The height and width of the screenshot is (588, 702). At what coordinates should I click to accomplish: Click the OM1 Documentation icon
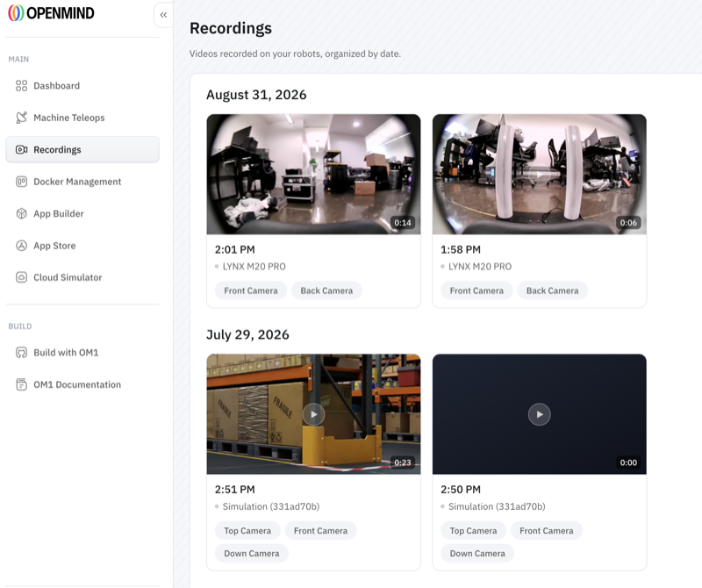21,384
